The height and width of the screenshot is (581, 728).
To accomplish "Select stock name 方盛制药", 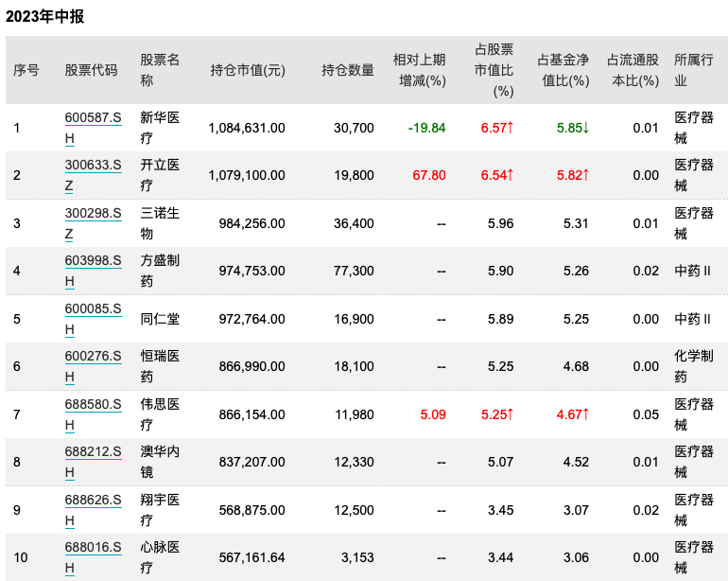I will [160, 271].
